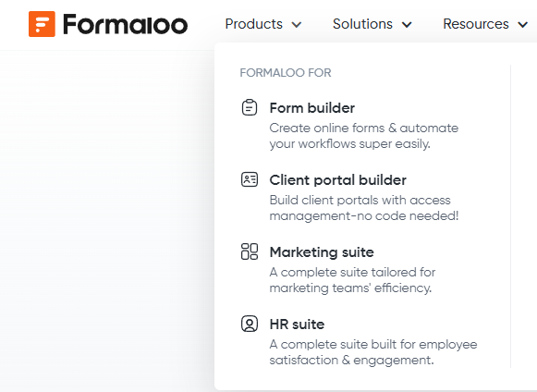Click 'Build client portals with access' description
The width and height of the screenshot is (537, 392).
click(x=360, y=200)
